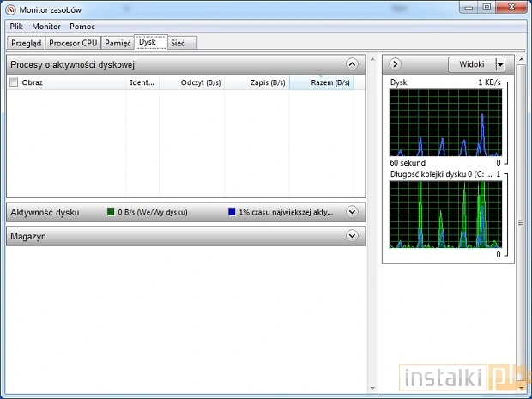
Task: Open the Plik menu
Action: pos(16,27)
